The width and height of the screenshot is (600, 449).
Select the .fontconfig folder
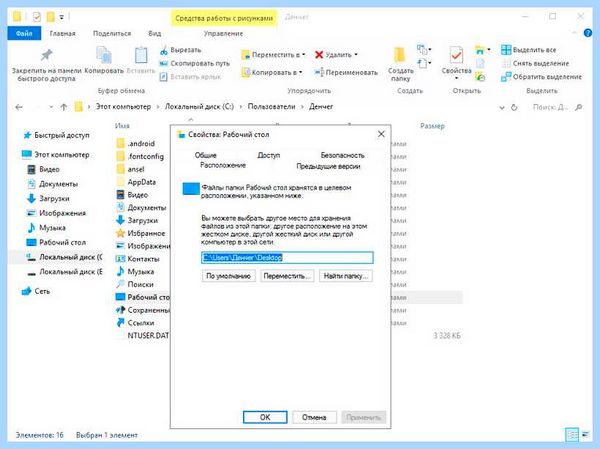click(x=140, y=157)
